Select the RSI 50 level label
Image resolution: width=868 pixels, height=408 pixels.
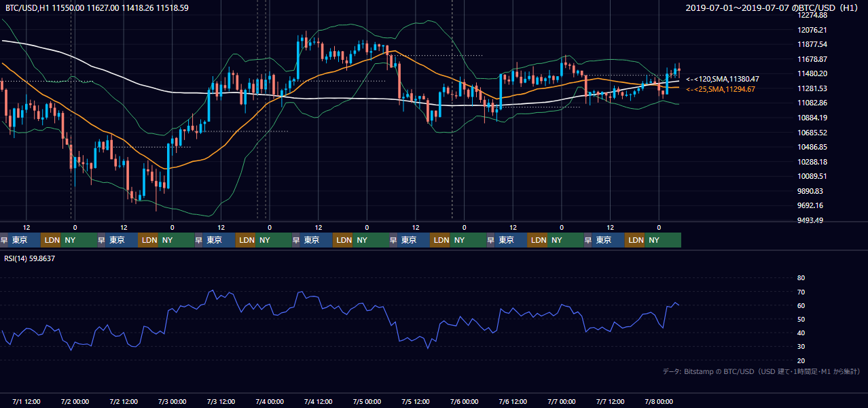pos(801,319)
